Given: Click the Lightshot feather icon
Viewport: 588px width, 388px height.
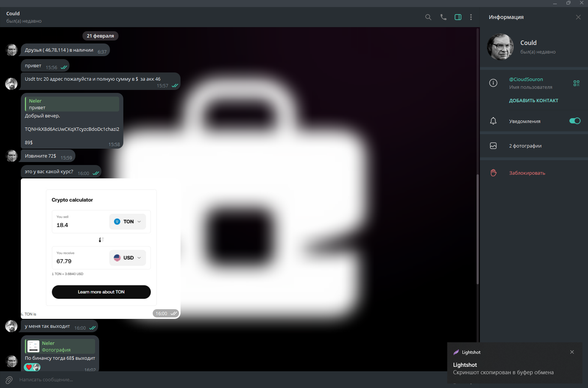Looking at the screenshot, I should click(456, 352).
